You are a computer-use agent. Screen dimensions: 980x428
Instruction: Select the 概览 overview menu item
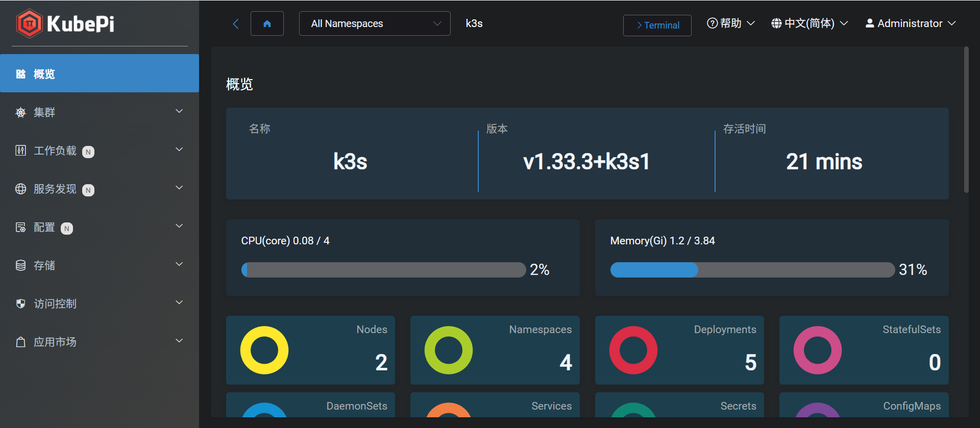[100, 73]
